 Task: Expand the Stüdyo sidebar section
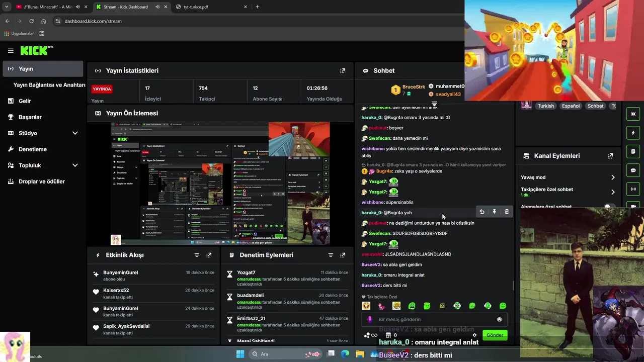pos(75,133)
